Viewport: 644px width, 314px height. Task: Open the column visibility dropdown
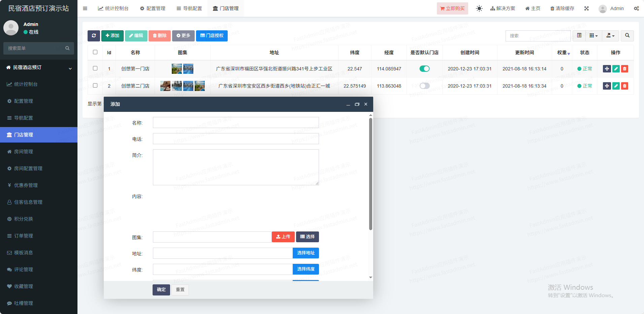click(x=593, y=36)
